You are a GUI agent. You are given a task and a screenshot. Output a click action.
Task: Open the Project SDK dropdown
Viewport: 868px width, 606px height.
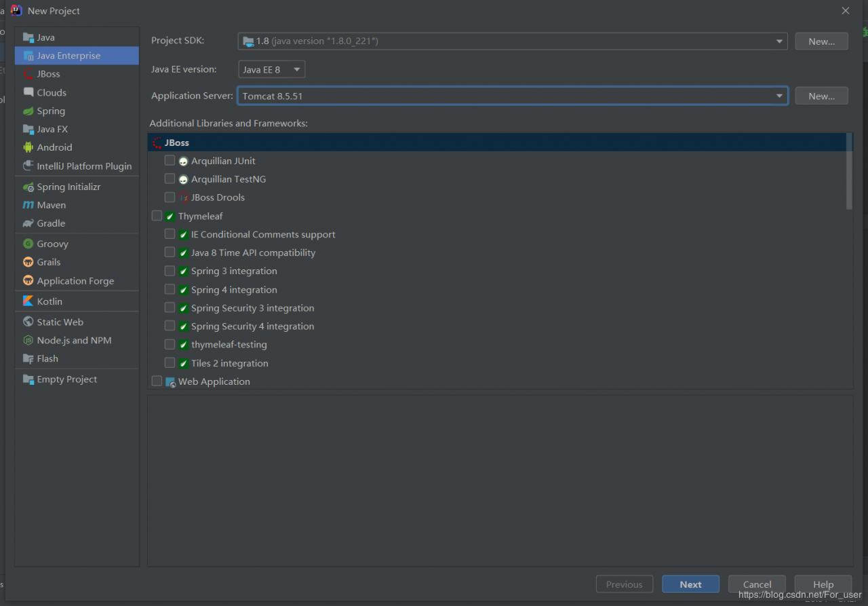(513, 41)
